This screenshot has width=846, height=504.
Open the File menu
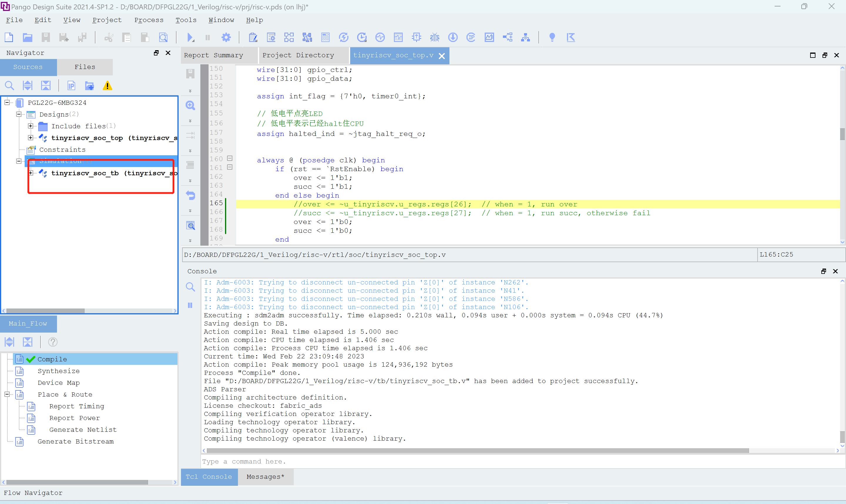14,20
